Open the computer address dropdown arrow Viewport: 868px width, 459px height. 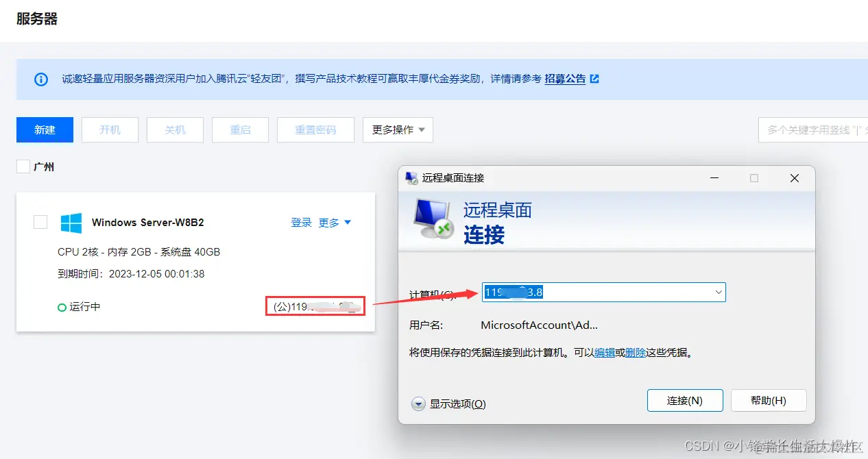[x=719, y=292]
